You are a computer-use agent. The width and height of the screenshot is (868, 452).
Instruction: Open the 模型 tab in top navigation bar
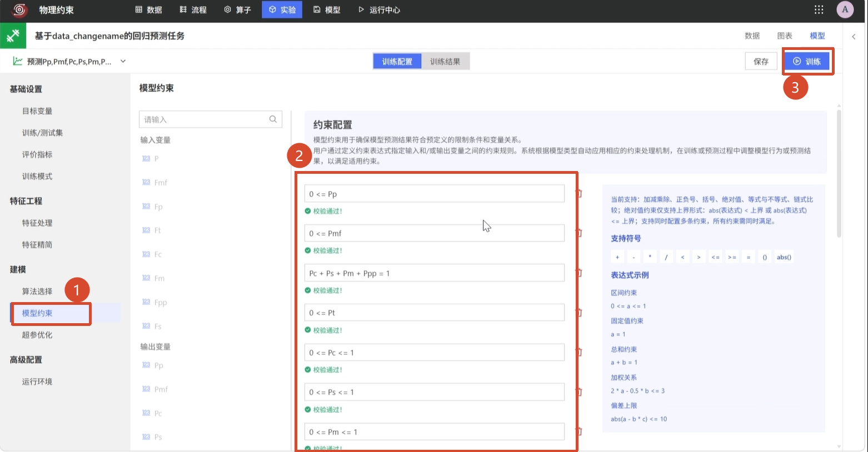326,9
